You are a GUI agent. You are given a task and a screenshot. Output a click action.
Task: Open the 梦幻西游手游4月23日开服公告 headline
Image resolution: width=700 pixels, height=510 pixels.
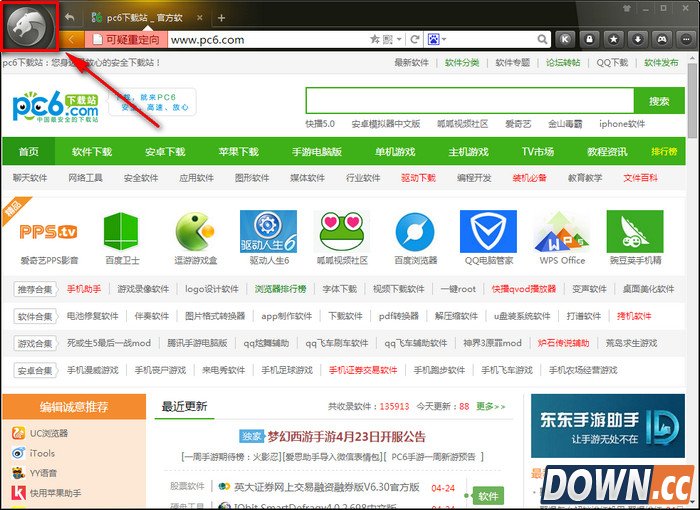346,436
